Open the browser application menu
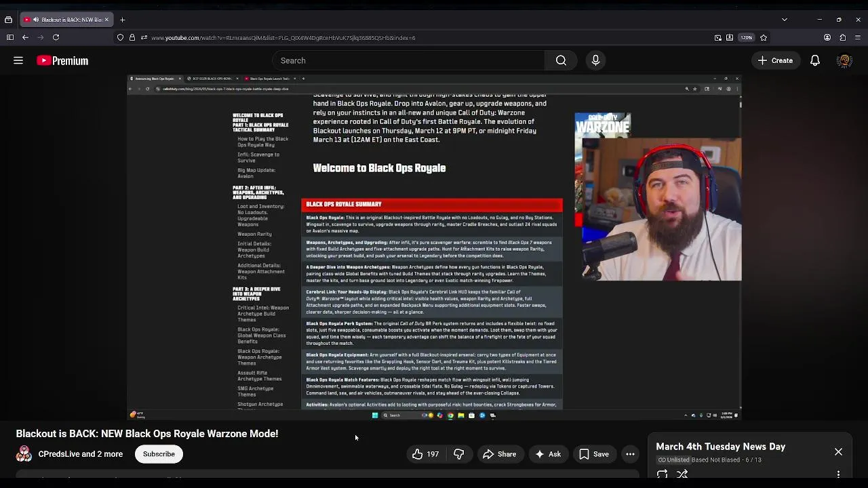 pyautogui.click(x=858, y=37)
